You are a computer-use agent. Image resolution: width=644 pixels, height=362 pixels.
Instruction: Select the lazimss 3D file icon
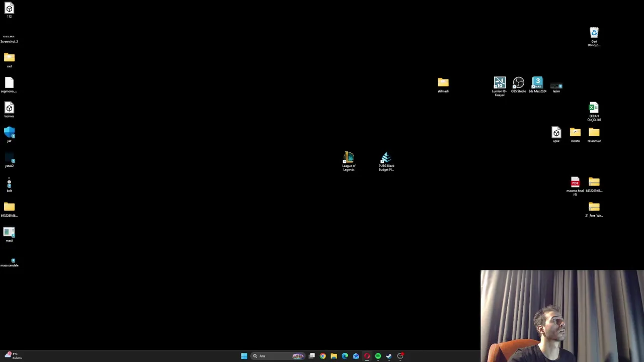pyautogui.click(x=9, y=110)
